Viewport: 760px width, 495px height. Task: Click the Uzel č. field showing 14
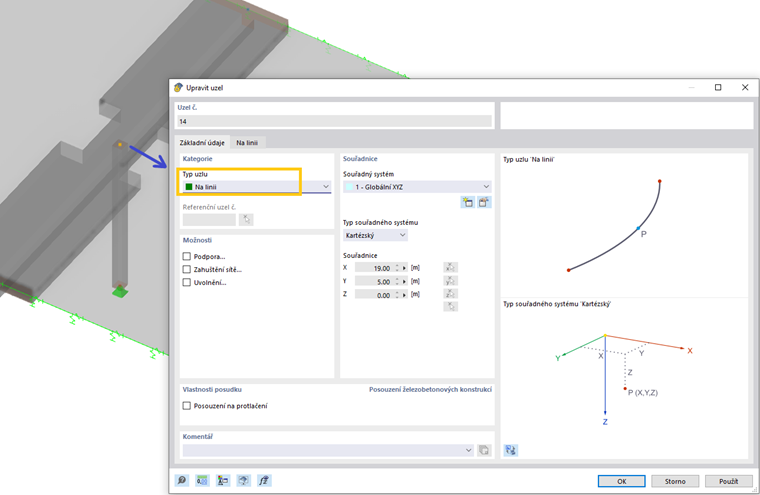[334, 121]
